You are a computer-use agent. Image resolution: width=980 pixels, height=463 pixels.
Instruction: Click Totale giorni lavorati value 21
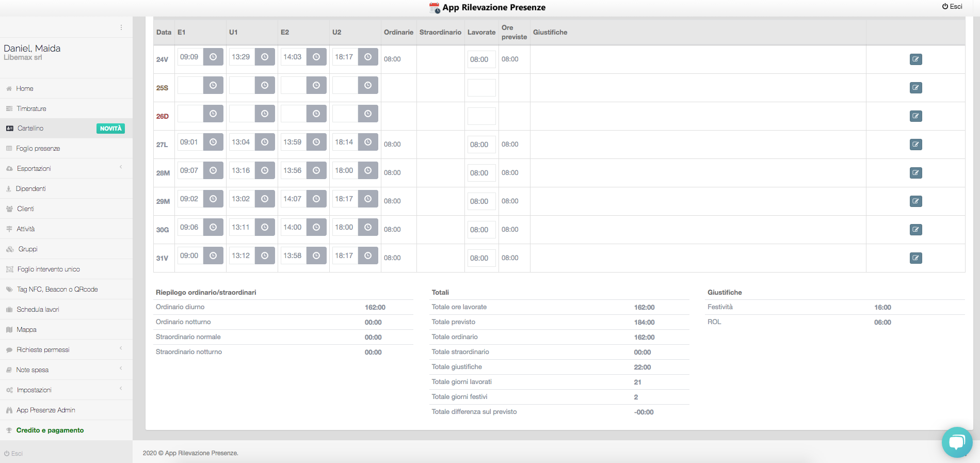(637, 382)
